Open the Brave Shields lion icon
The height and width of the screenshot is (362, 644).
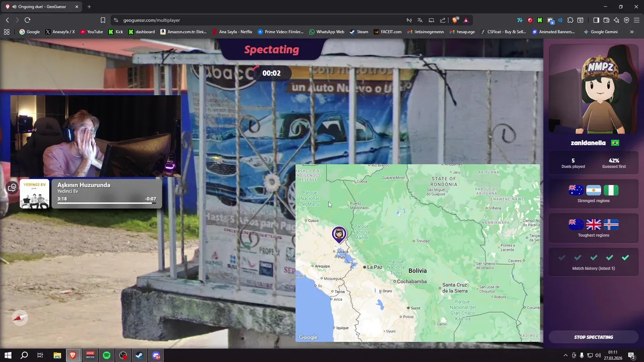pos(455,20)
